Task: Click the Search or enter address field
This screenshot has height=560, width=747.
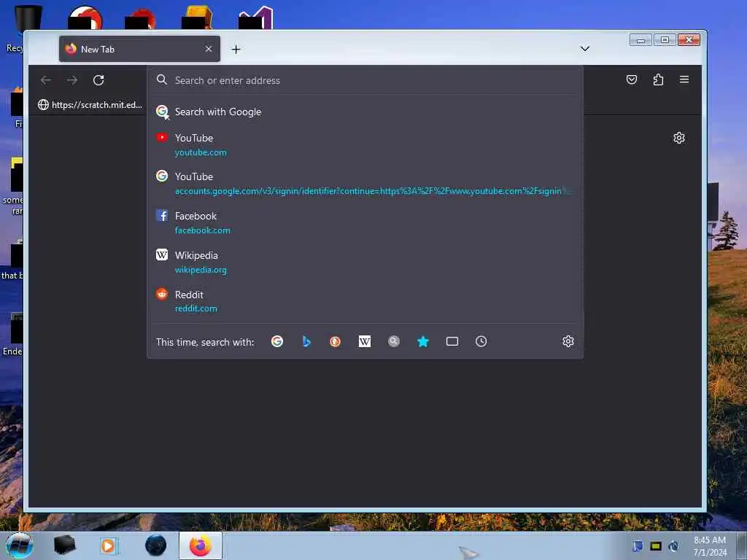Action: (365, 80)
